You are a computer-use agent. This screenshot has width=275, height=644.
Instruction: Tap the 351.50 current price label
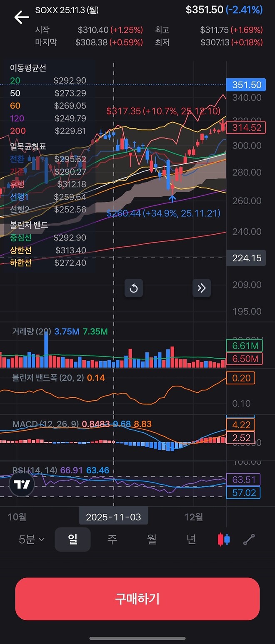pos(247,85)
